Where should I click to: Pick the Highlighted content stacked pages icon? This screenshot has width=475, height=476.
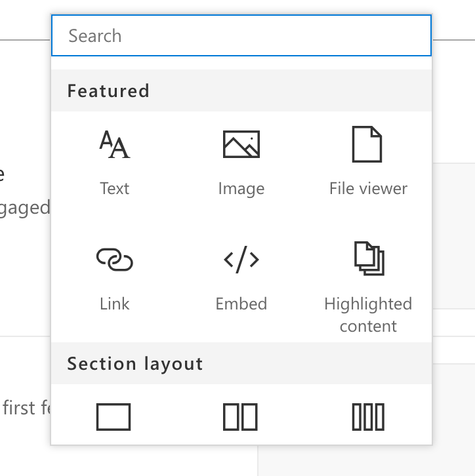tap(369, 259)
